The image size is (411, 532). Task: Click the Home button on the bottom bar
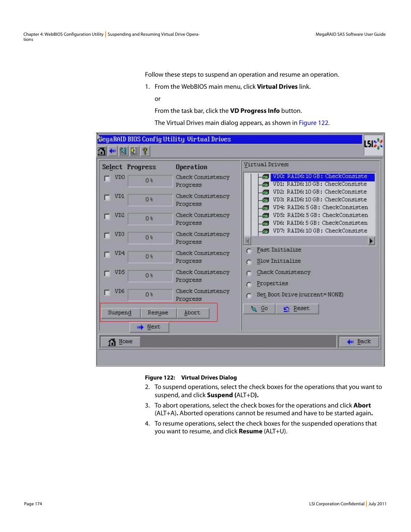point(120,342)
